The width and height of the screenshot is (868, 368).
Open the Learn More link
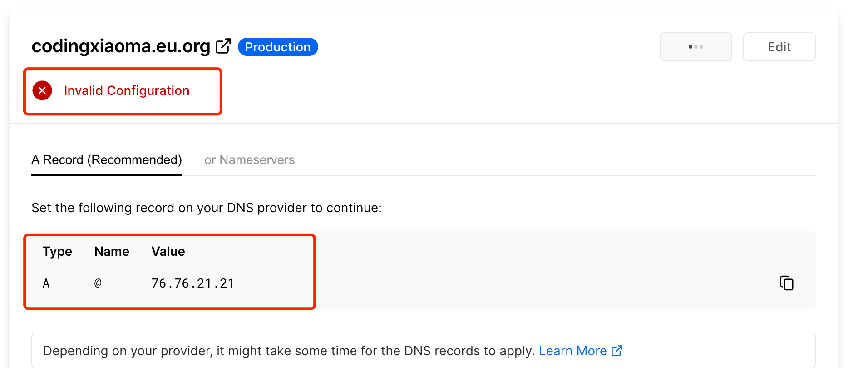click(572, 351)
